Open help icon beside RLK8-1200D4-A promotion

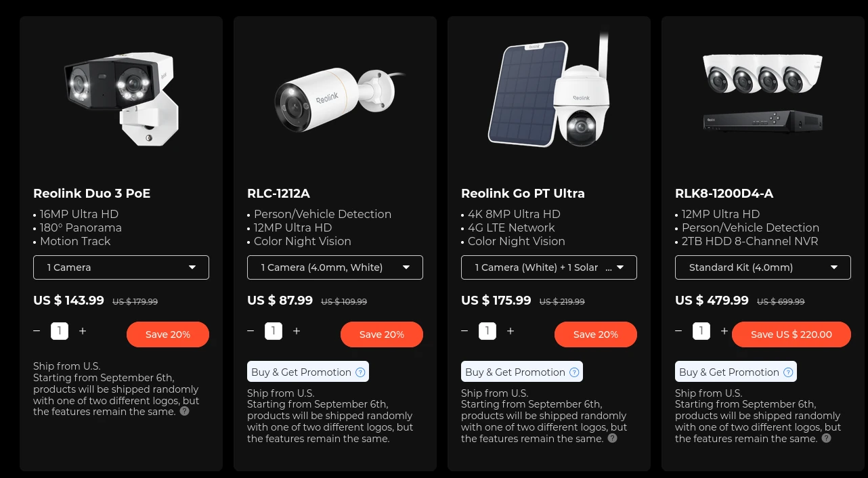tap(788, 372)
